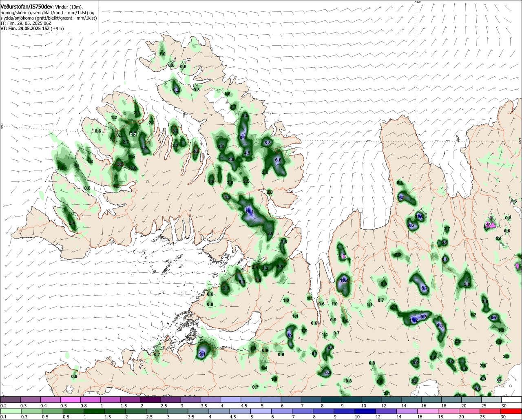Image resolution: width=522 pixels, height=420 pixels.
Task: Click the 6.8 precipitation value
Action: [268, 143]
